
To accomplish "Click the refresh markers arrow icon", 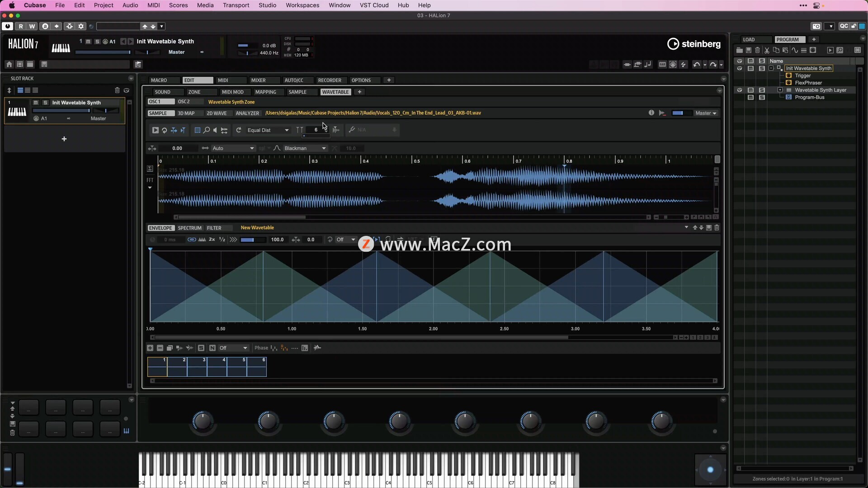I will pos(239,130).
